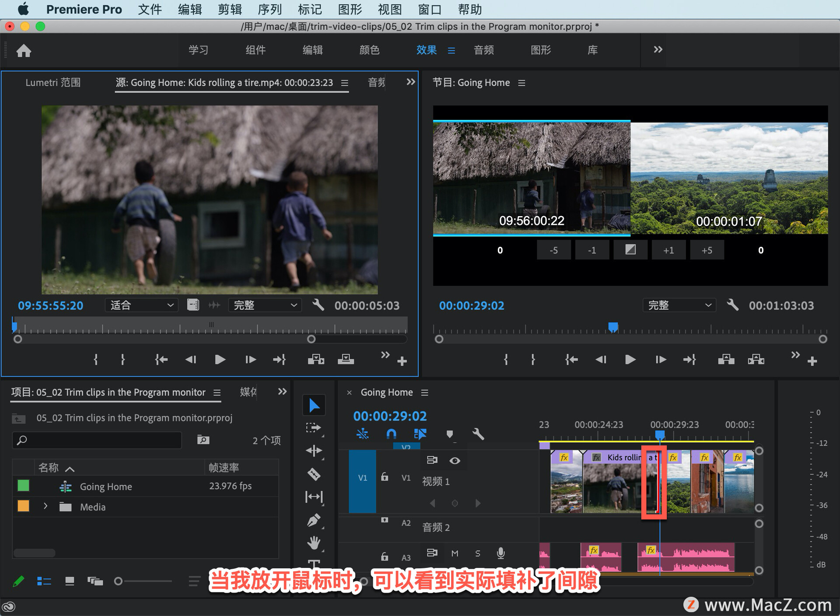Click Project panel thumbnail zoom slider
This screenshot has height=616, width=840.
[119, 581]
